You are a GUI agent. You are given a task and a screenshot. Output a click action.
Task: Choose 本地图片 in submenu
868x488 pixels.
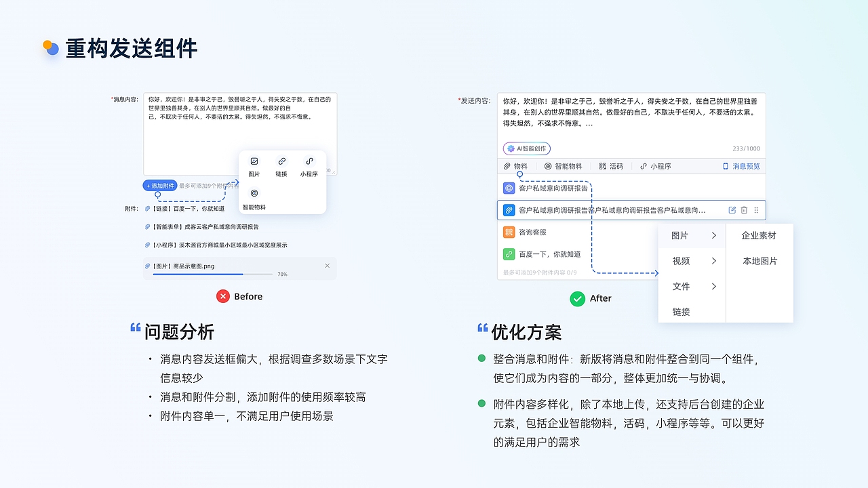click(759, 261)
